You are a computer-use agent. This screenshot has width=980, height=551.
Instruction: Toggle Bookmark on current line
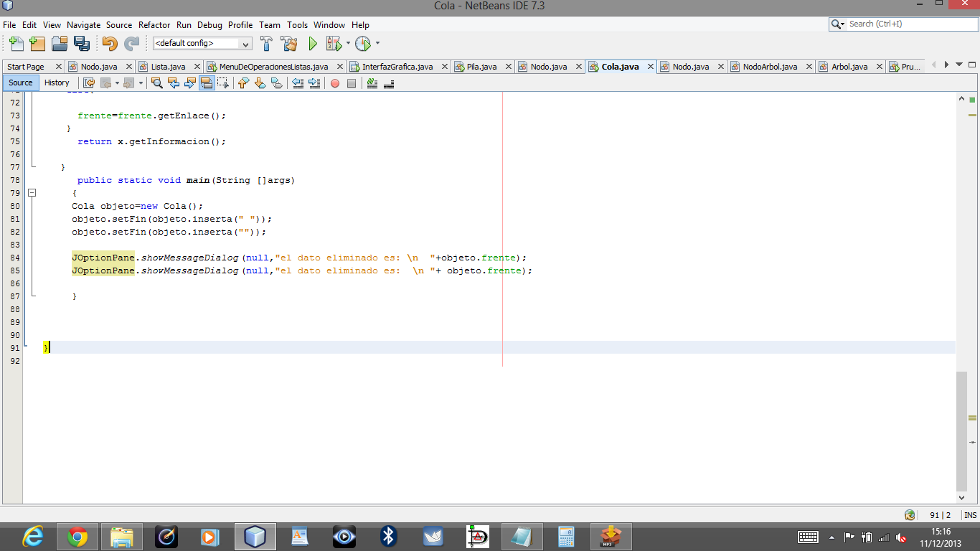(x=276, y=83)
